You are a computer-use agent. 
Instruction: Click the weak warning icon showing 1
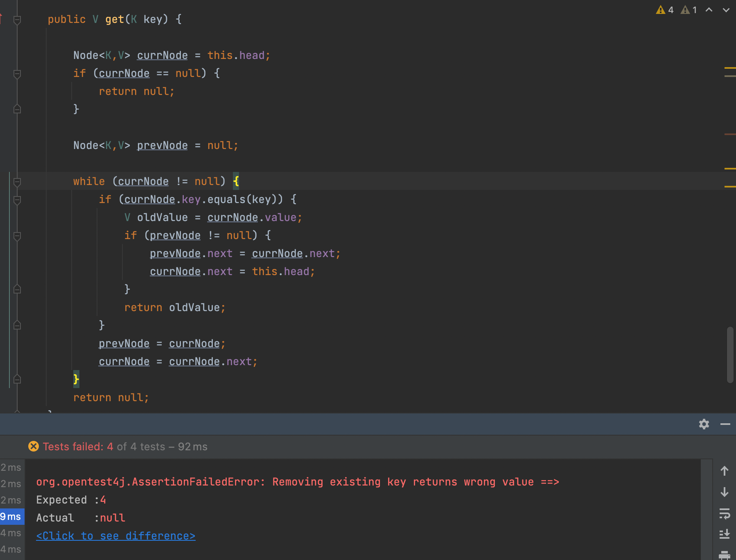click(x=689, y=10)
